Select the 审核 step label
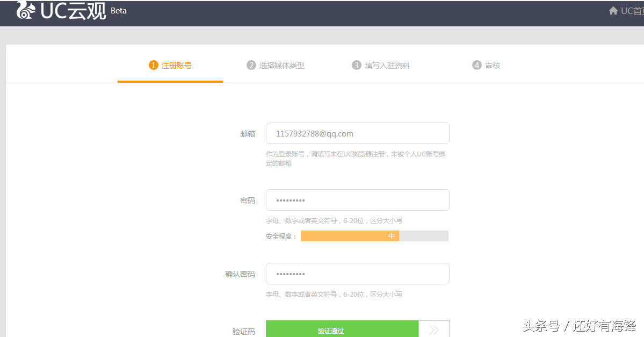 click(493, 65)
